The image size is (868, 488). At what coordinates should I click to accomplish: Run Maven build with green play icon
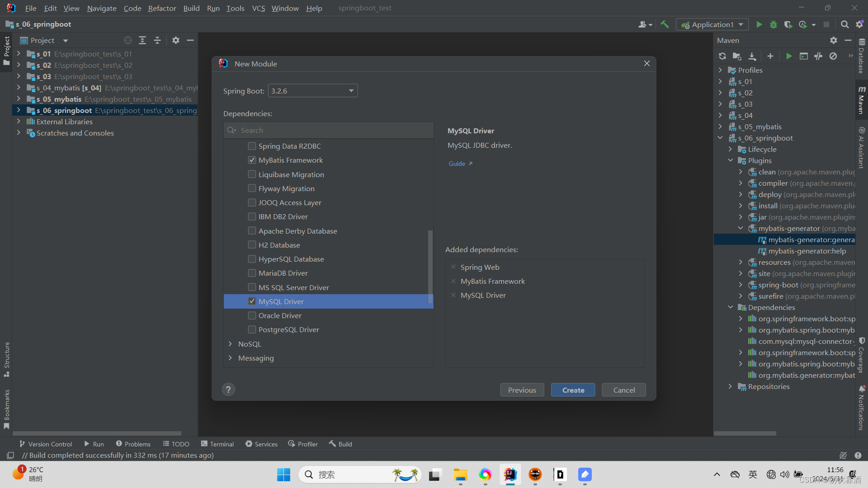pyautogui.click(x=789, y=56)
